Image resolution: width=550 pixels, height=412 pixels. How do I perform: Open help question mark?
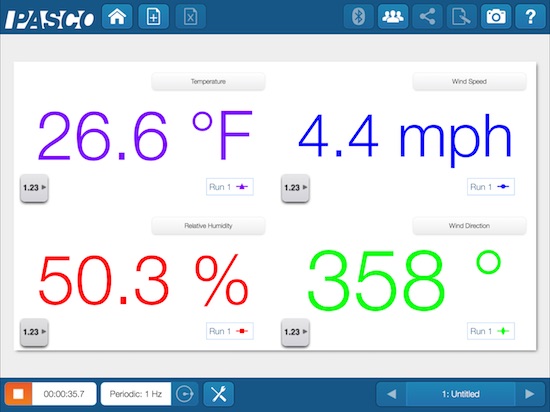pyautogui.click(x=530, y=16)
